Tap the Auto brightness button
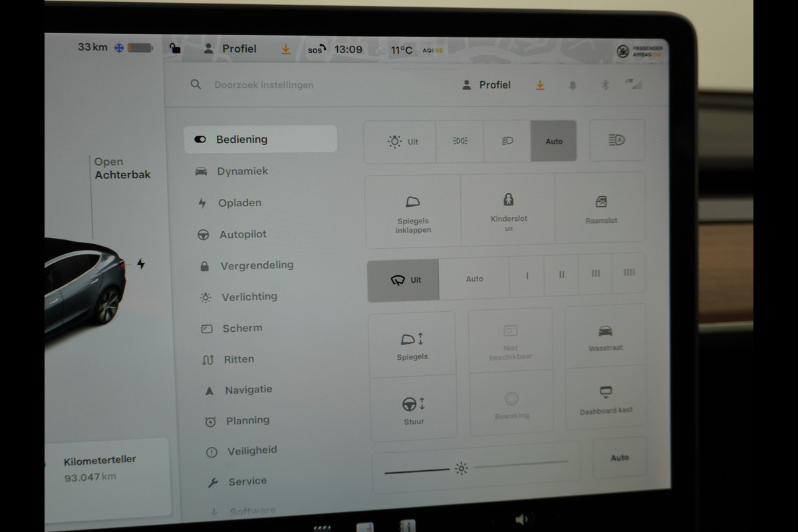Screen dimensions: 798x532 (620, 458)
